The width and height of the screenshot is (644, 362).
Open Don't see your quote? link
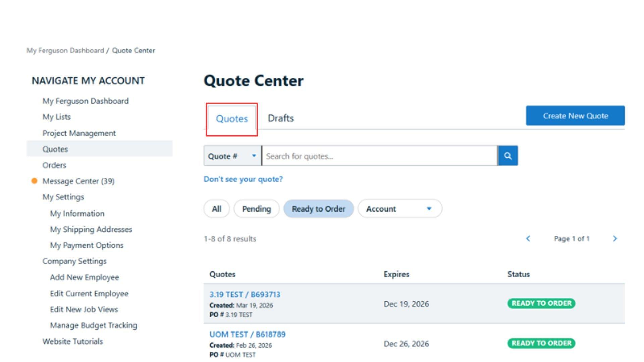(x=243, y=179)
